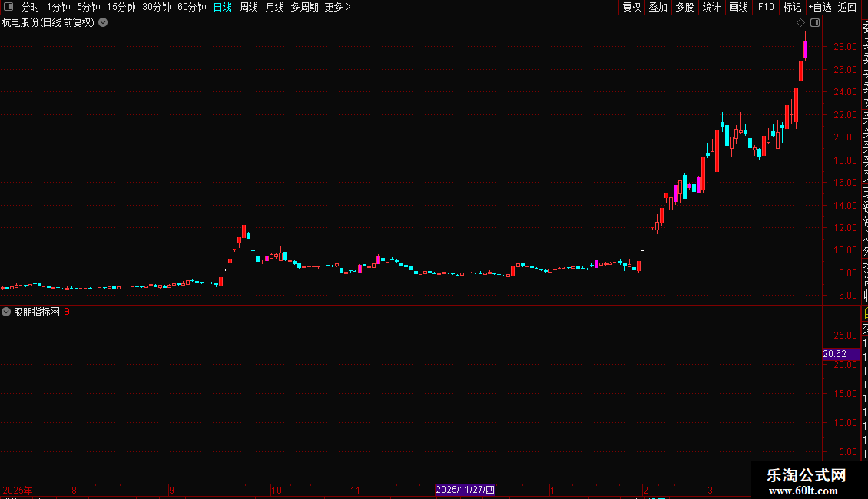Open the 股朋指标网 indicator dropdown circle
Viewport: 868px width, 499px height.
pos(6,312)
